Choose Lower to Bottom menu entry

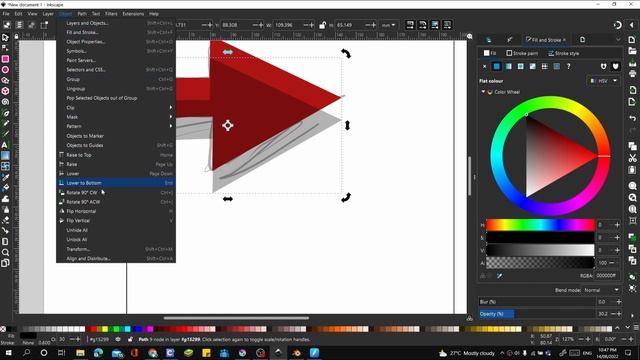116,183
